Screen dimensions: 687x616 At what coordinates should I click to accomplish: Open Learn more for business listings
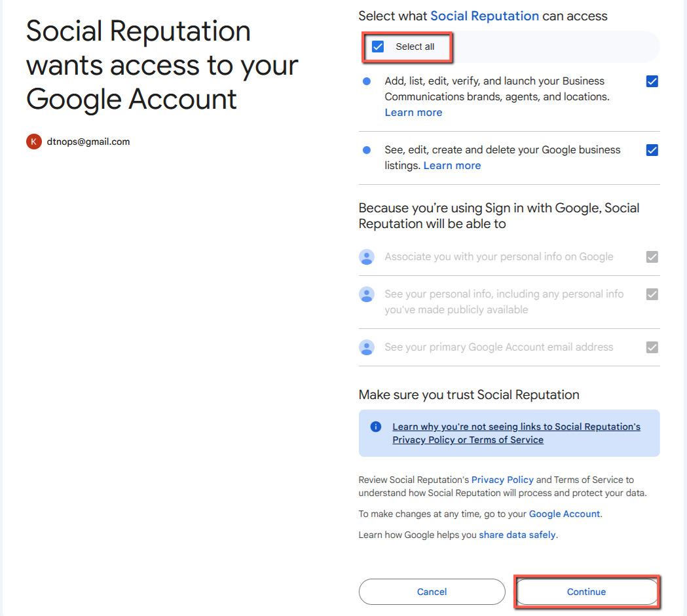[452, 166]
